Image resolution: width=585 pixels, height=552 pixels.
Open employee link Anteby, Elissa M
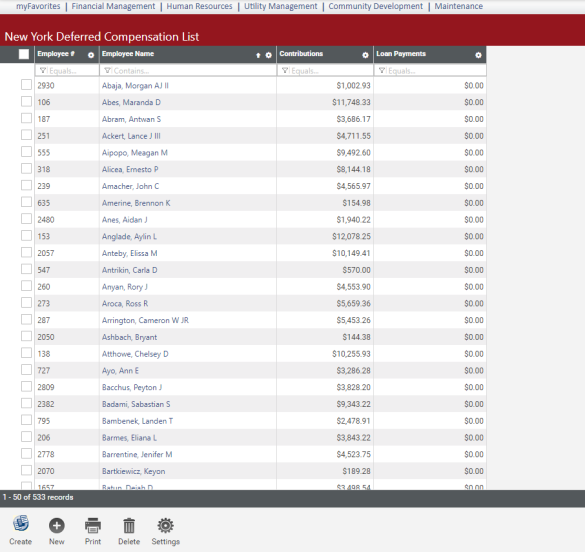tap(129, 254)
